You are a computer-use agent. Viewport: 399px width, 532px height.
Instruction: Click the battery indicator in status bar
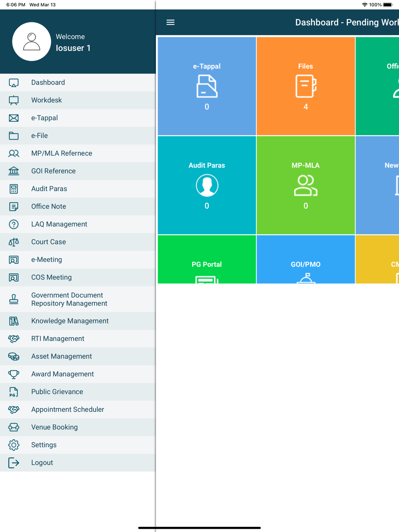(x=388, y=5)
